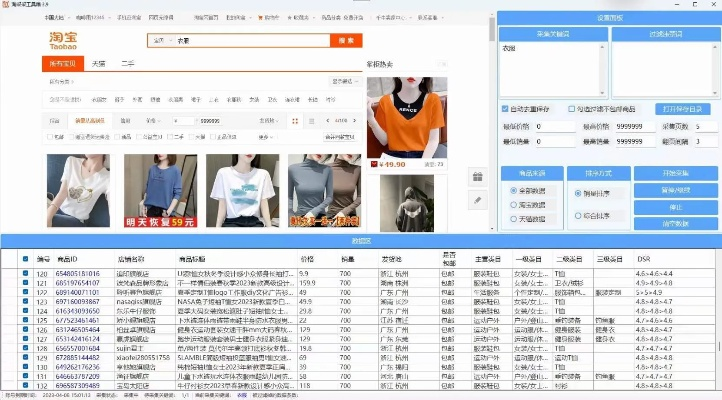
Task: Select the 销量排序 radio button
Action: (x=578, y=193)
